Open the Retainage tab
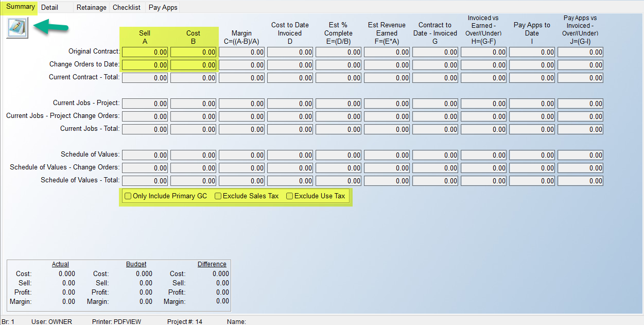The width and height of the screenshot is (644, 325). [x=91, y=8]
